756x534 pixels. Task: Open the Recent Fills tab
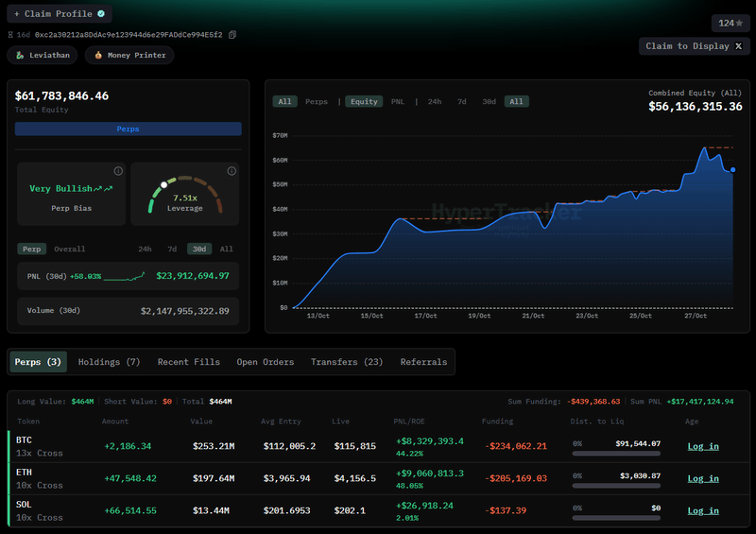click(x=188, y=362)
